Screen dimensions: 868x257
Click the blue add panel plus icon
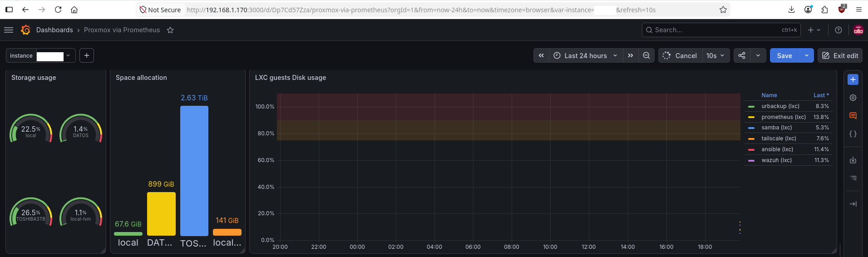tap(853, 79)
